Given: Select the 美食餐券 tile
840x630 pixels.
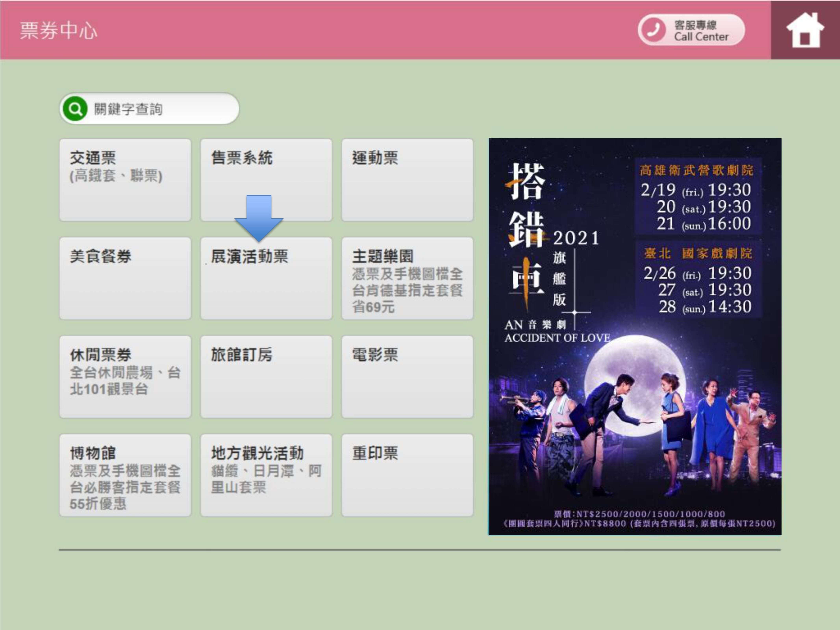Looking at the screenshot, I should [x=125, y=278].
